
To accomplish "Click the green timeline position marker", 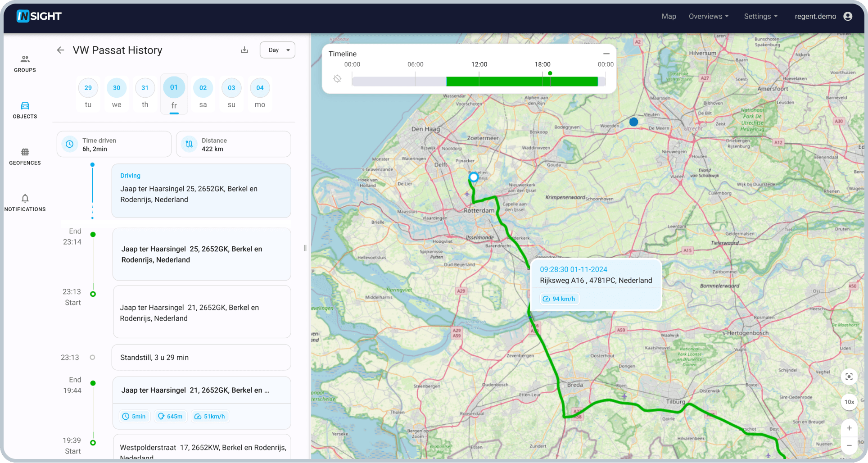I will pos(550,73).
